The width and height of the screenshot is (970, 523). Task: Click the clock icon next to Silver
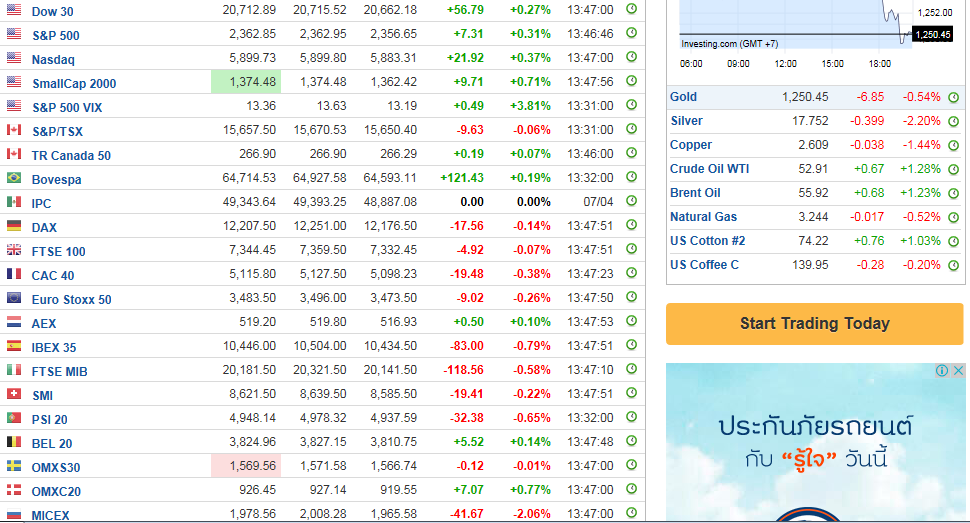[953, 121]
